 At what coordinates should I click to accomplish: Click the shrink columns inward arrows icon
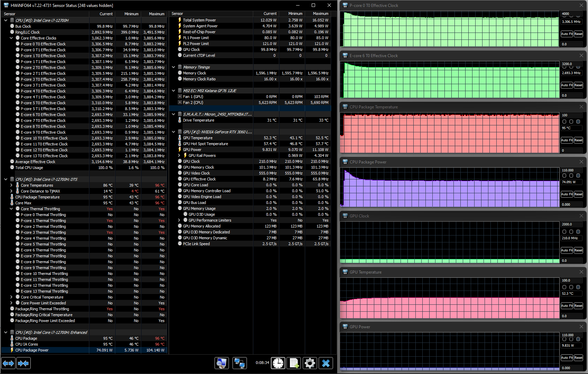(23, 363)
